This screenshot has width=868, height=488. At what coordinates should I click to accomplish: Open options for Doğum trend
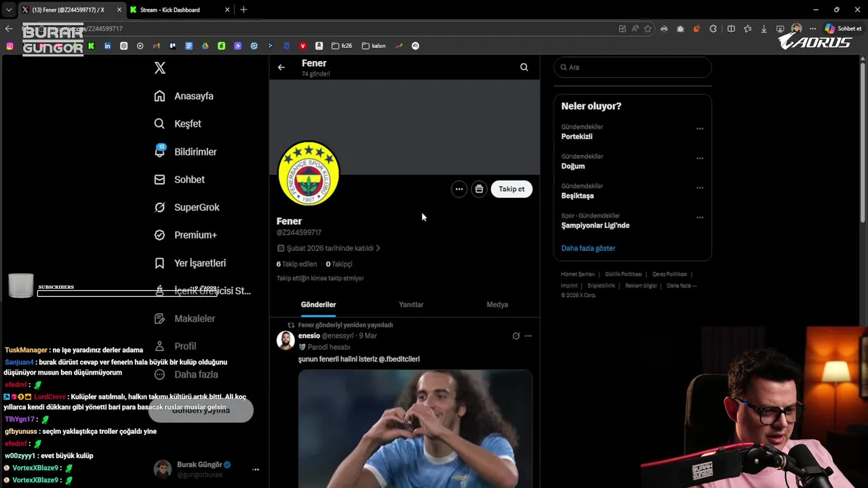[700, 159]
